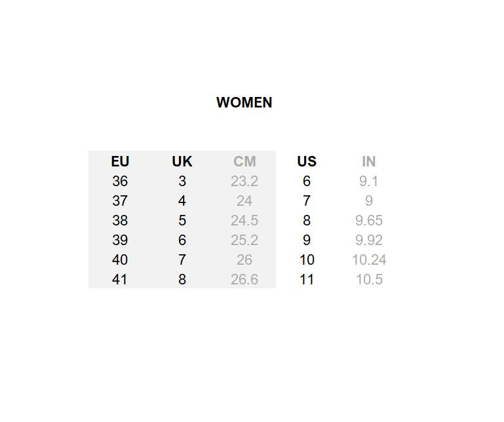Click the WOMEN heading
Screen dimensions: 504x422
tap(244, 102)
